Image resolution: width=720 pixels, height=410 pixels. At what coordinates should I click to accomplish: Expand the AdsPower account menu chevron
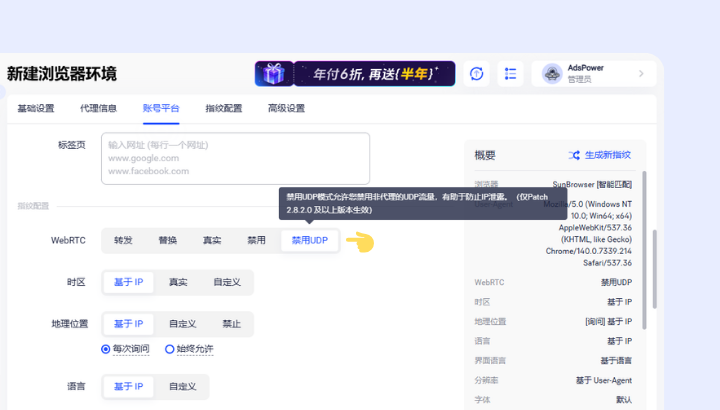[x=641, y=73]
